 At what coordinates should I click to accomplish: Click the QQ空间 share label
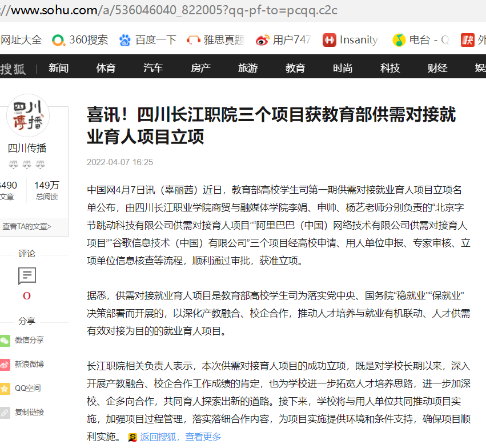pyautogui.click(x=28, y=388)
